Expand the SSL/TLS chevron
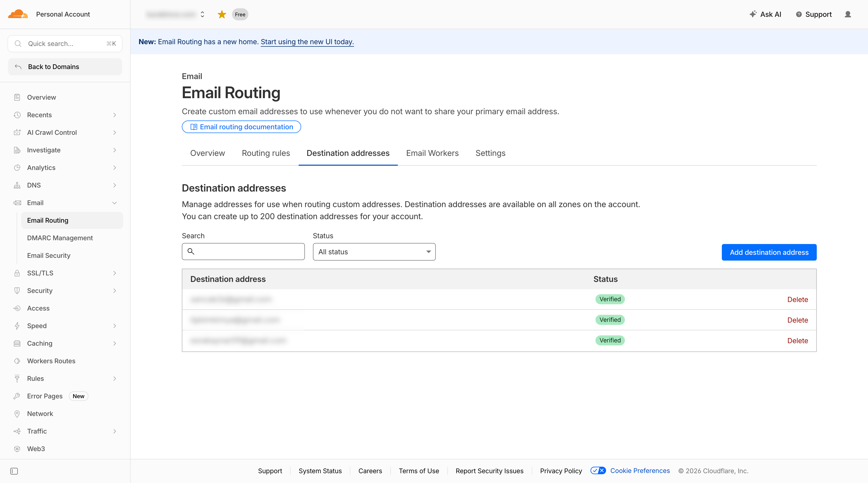868x483 pixels. pyautogui.click(x=115, y=273)
